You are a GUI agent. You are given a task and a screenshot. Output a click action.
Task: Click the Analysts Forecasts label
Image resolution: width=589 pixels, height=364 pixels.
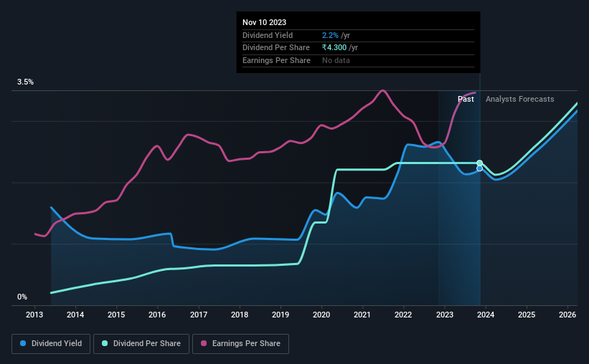[519, 99]
